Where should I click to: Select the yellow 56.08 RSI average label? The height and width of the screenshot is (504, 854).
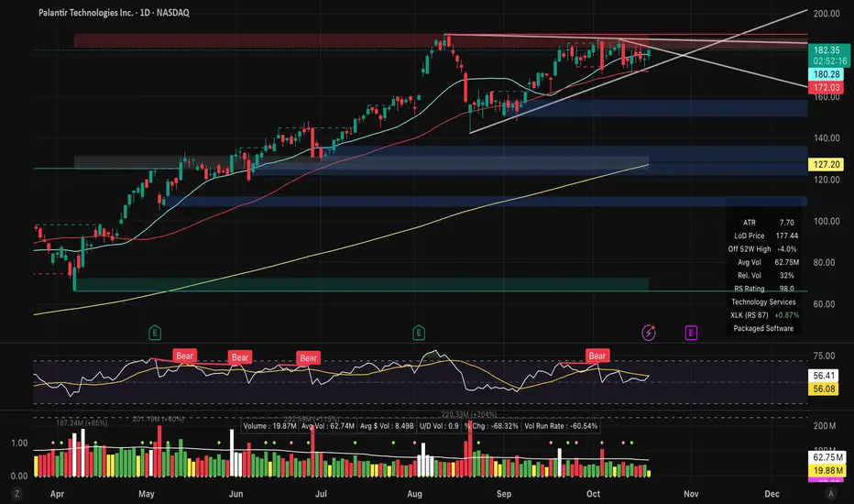[824, 389]
